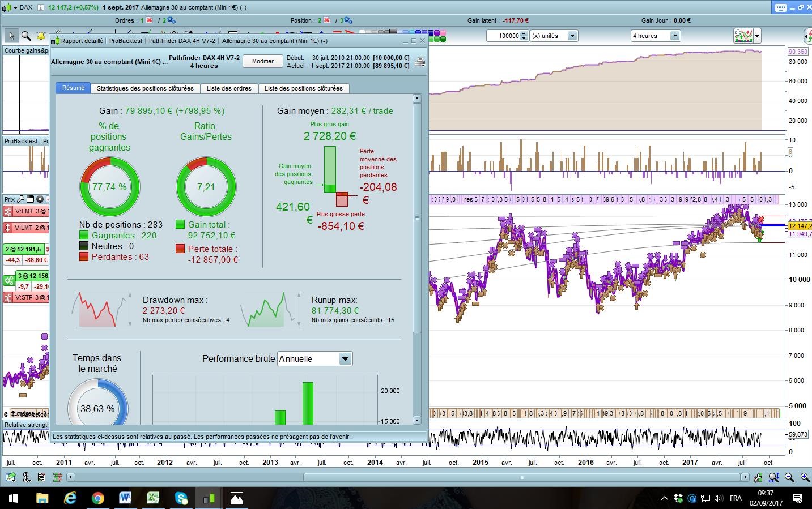This screenshot has width=812, height=509.
Task: Close the Prix chart panel
Action: pyautogui.click(x=40, y=199)
